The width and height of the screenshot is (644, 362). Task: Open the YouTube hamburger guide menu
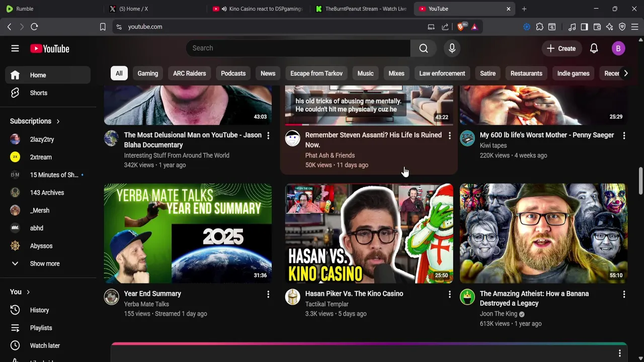15,48
